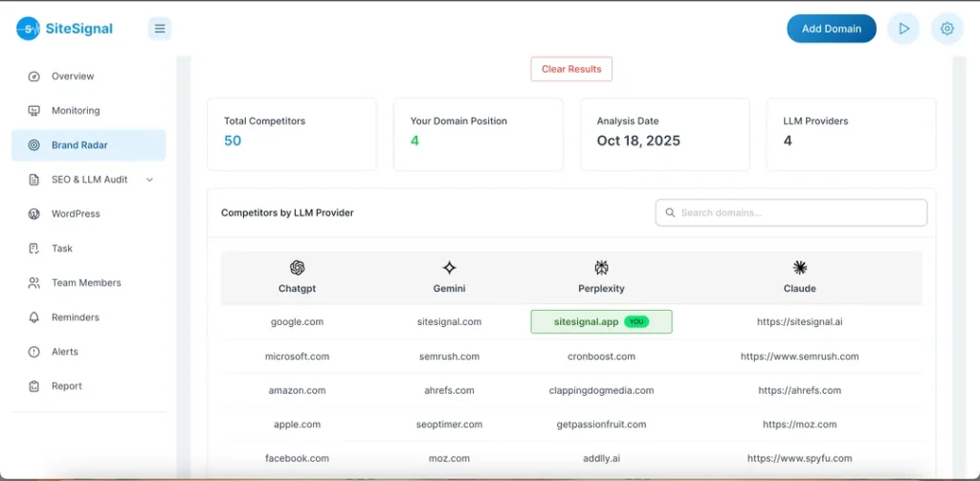Click the Chatgpt column header icon
980x481 pixels.
tap(297, 268)
